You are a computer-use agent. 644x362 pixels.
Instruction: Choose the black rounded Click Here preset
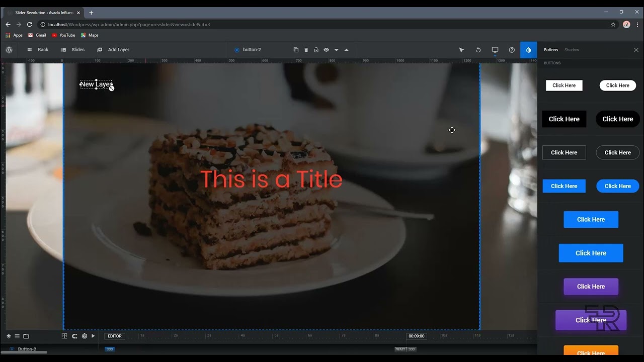(x=618, y=119)
